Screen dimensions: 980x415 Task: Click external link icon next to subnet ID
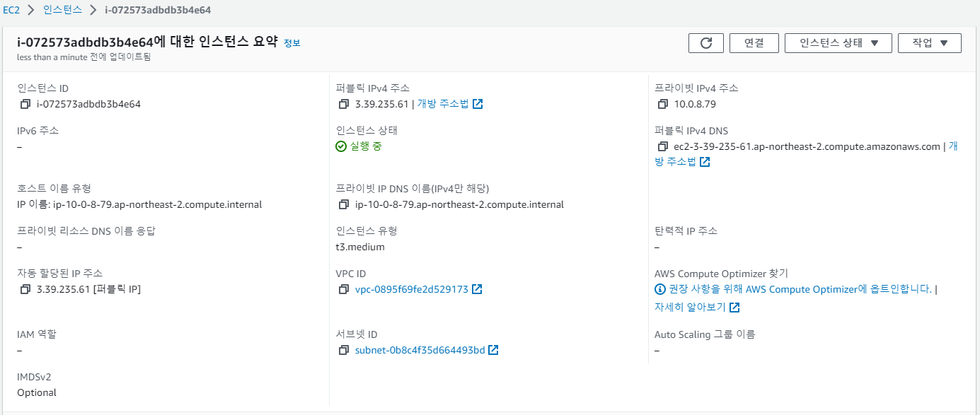point(493,350)
